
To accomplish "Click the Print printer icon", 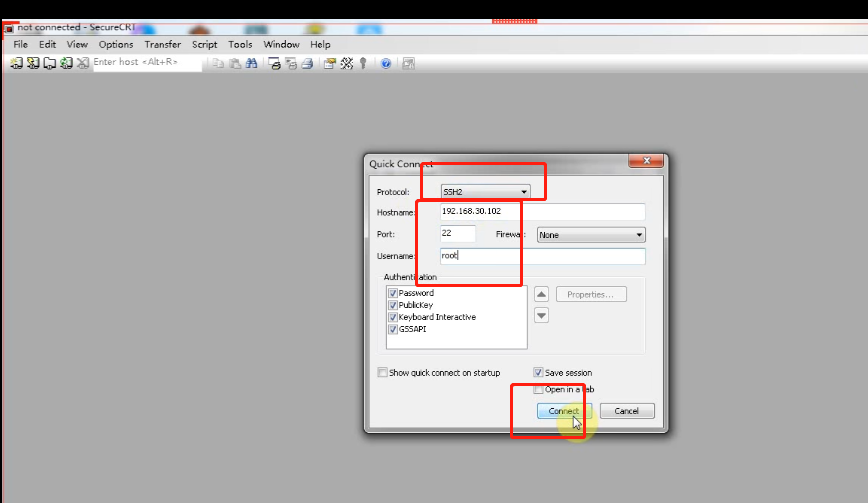I will click(x=307, y=64).
